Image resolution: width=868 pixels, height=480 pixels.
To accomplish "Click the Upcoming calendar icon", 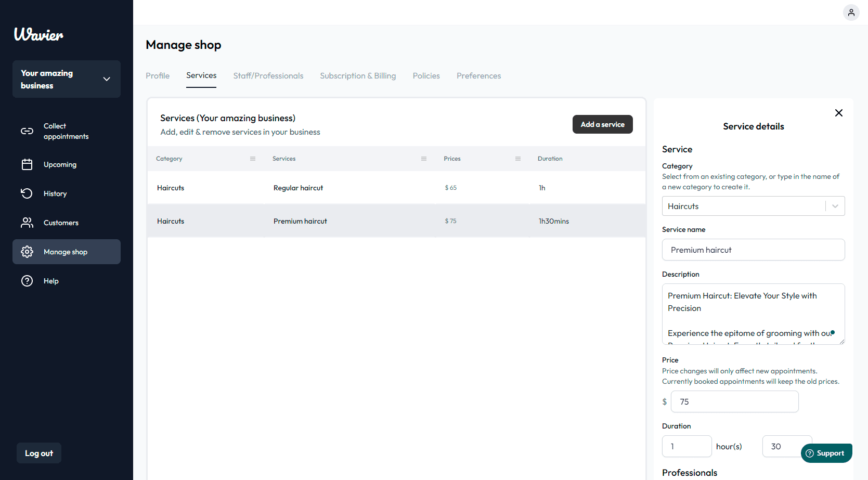I will click(27, 164).
